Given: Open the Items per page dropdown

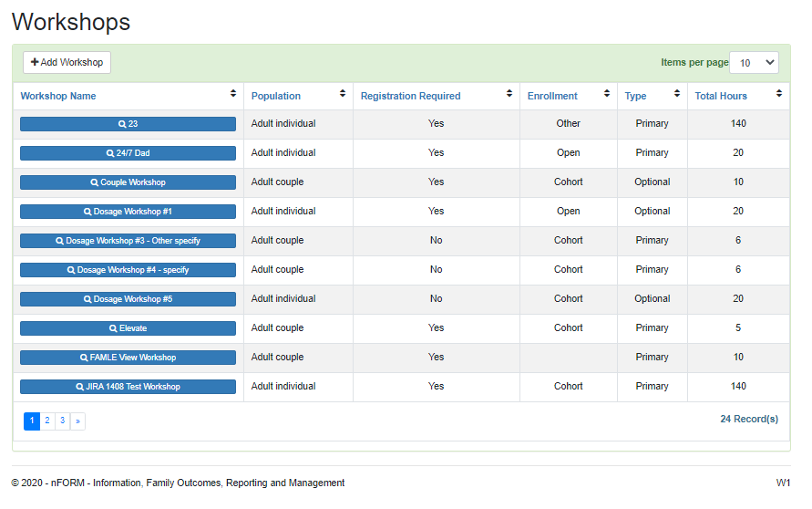Looking at the screenshot, I should pos(754,63).
